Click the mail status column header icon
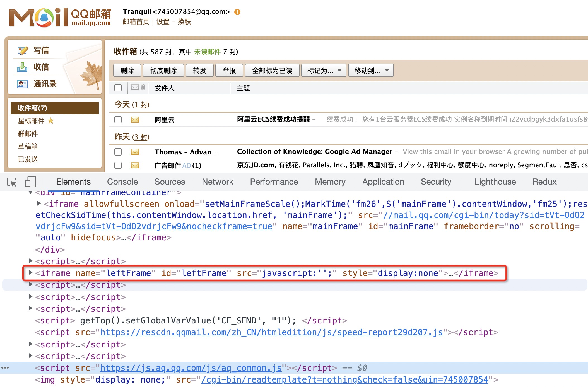 click(x=135, y=87)
